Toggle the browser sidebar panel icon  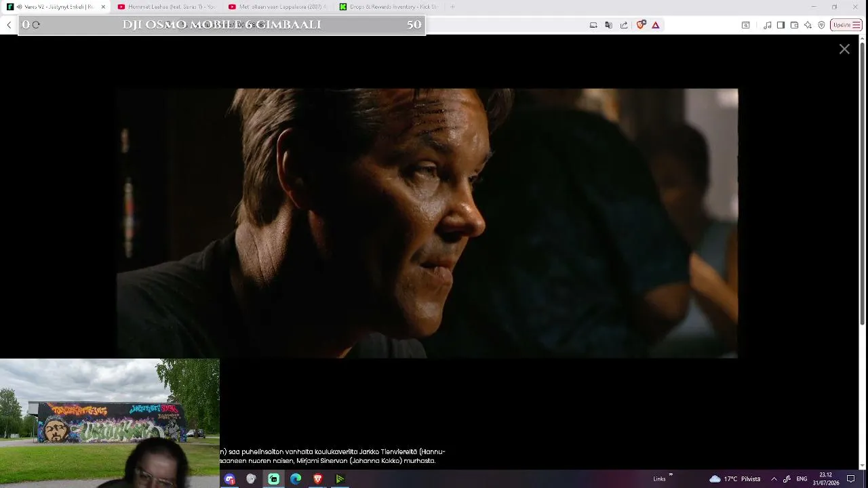point(781,25)
